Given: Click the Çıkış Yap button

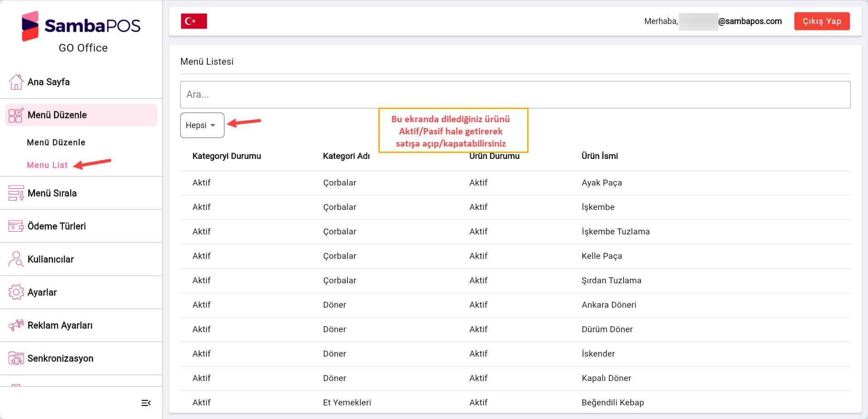Looking at the screenshot, I should pyautogui.click(x=822, y=21).
